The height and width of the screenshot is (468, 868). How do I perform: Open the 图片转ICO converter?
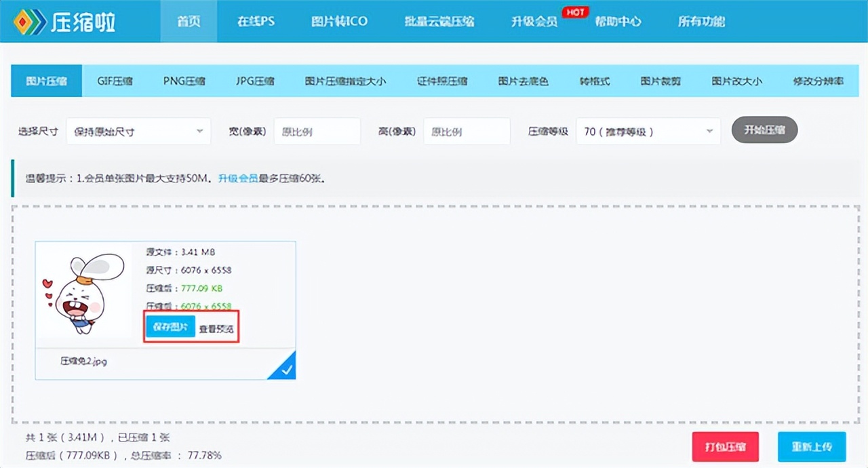(x=340, y=21)
